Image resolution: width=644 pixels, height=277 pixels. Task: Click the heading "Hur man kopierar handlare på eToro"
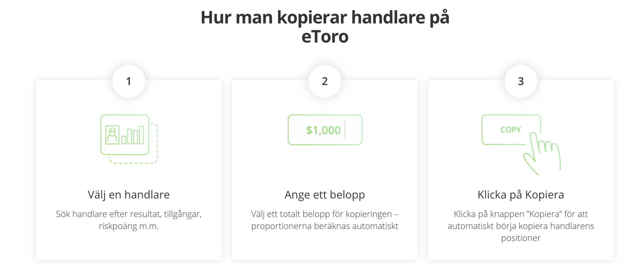[x=325, y=27]
